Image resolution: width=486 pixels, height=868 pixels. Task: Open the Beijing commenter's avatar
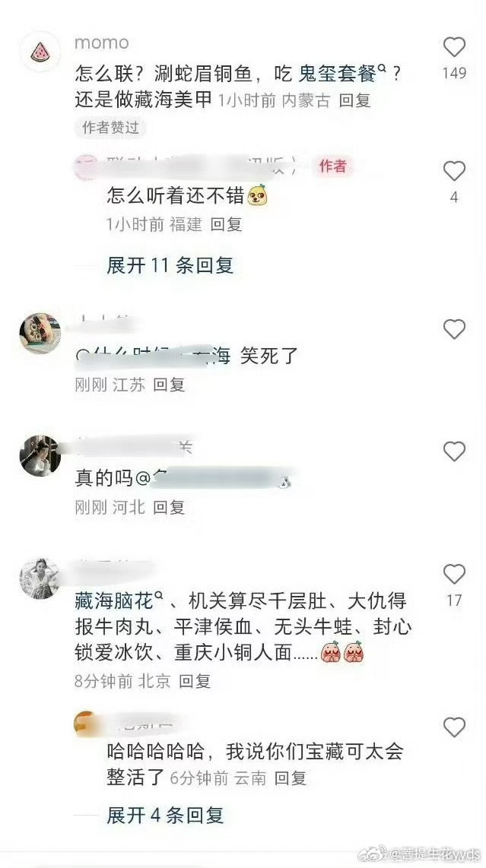coord(40,578)
